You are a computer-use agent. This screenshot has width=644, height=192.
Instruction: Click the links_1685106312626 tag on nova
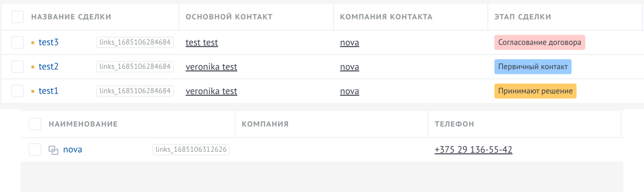(x=191, y=149)
